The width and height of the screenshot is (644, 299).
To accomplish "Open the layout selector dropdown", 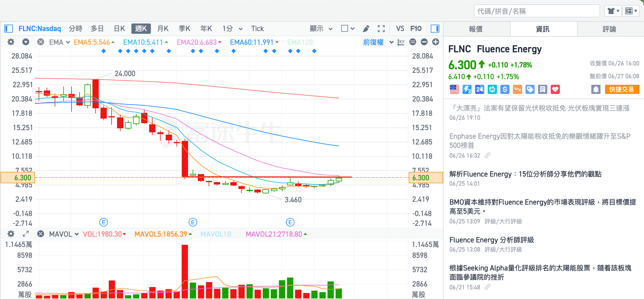I will click(631, 11).
